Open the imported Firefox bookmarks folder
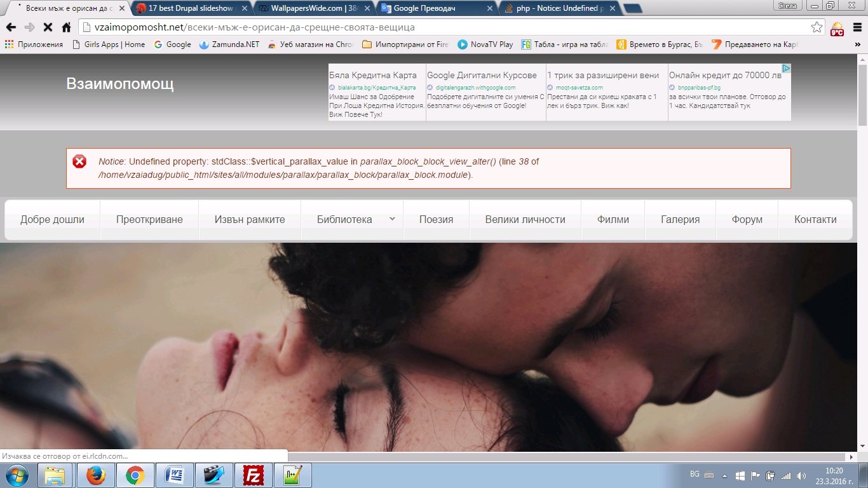Viewport: 868px width, 488px height. click(405, 44)
